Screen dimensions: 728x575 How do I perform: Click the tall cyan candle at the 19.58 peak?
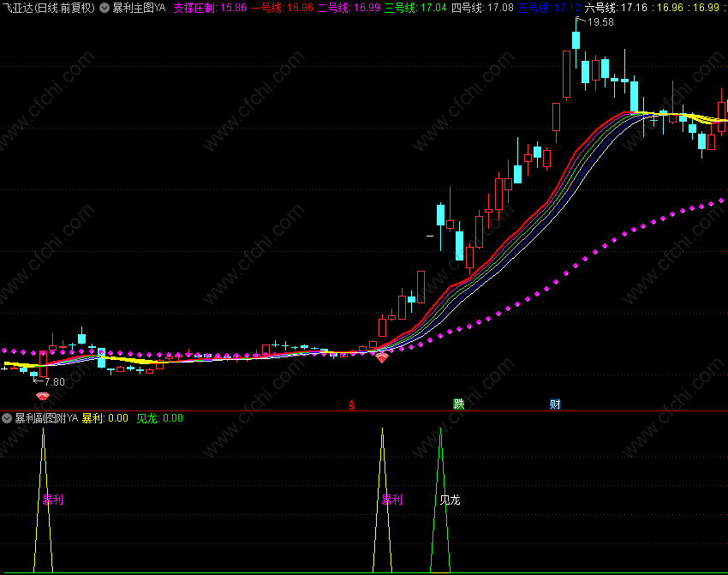(x=576, y=40)
